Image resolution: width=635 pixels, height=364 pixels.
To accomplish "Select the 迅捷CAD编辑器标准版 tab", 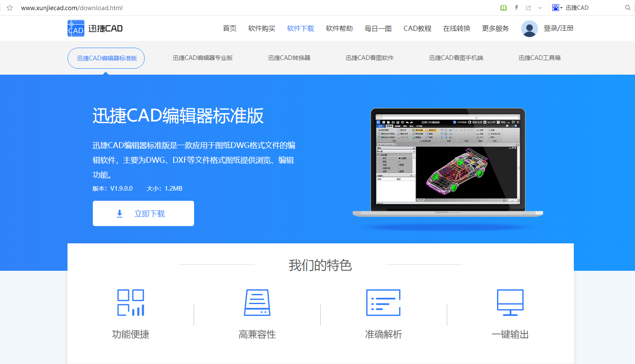I will tap(106, 58).
